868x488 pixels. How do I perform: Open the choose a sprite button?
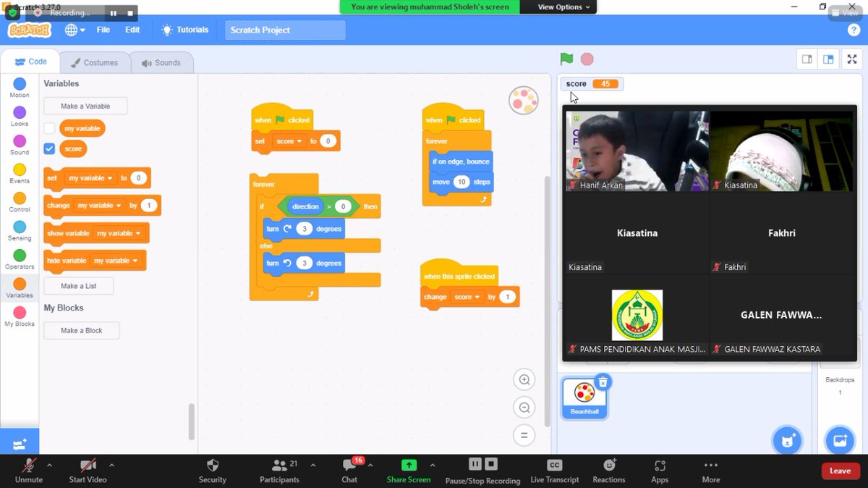[786, 439]
